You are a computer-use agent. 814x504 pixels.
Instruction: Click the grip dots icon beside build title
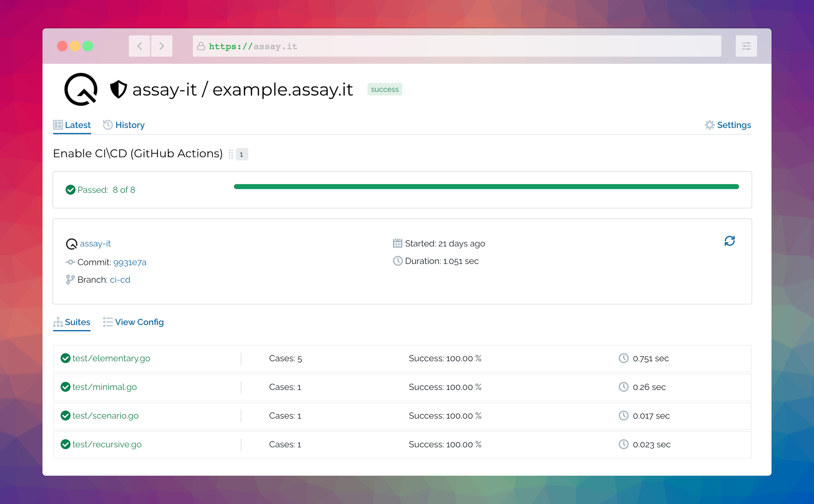pos(231,154)
